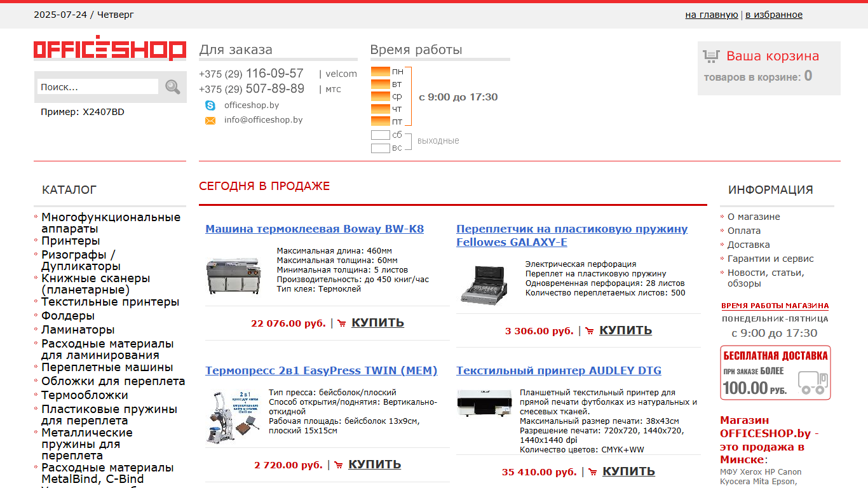This screenshot has height=488, width=868.
Task: Click the free delivery truck banner
Action: pos(775,372)
